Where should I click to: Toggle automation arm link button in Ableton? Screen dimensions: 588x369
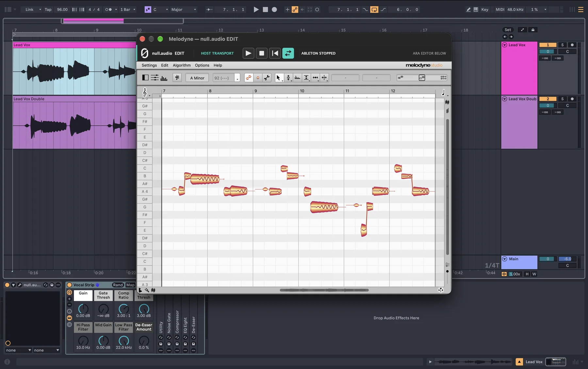point(295,9)
